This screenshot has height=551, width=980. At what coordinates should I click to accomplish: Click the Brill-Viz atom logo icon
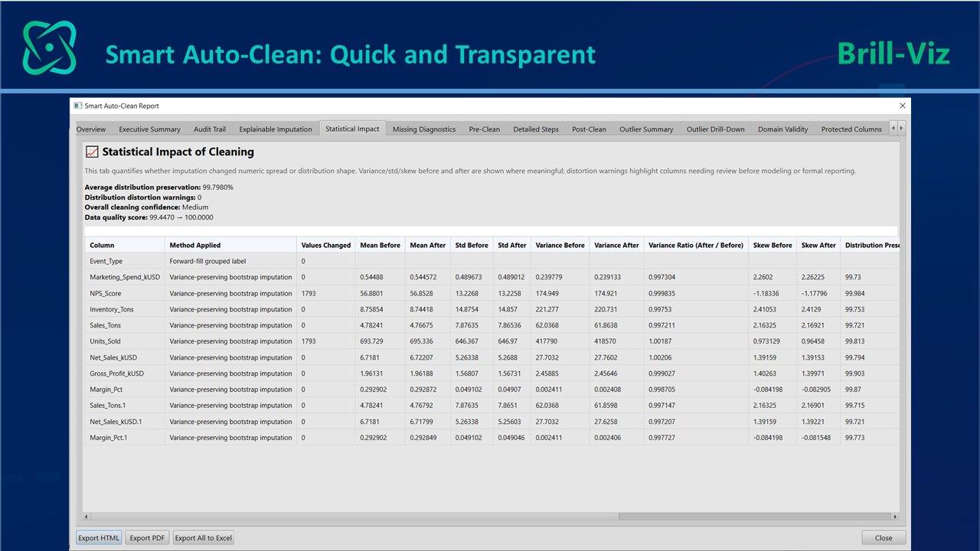[x=50, y=47]
